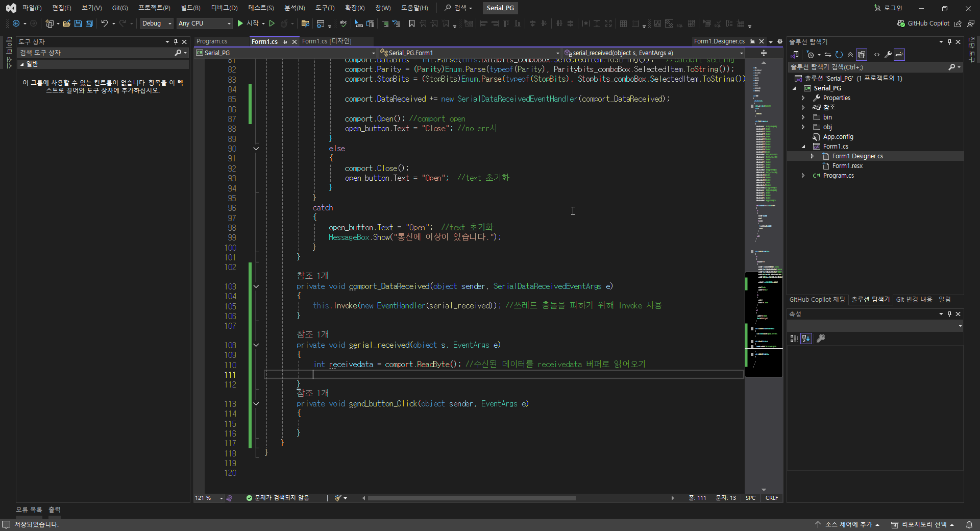
Task: Select the Form1.Designer.cs preview tab
Action: [719, 41]
